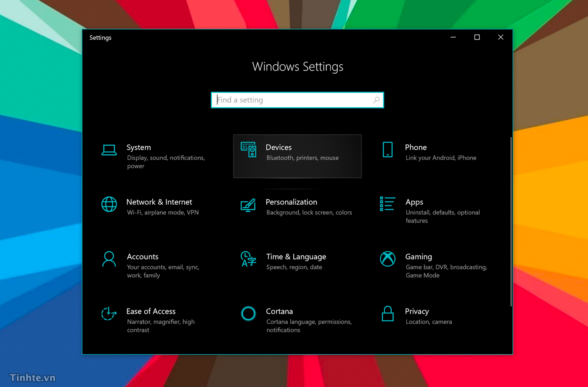
Task: Open the Apps category title
Action: pyautogui.click(x=414, y=202)
